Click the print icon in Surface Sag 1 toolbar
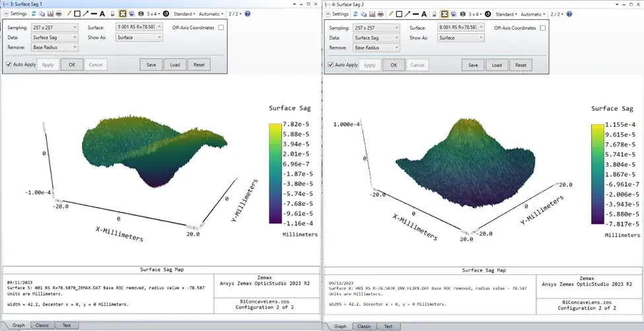 [59, 14]
